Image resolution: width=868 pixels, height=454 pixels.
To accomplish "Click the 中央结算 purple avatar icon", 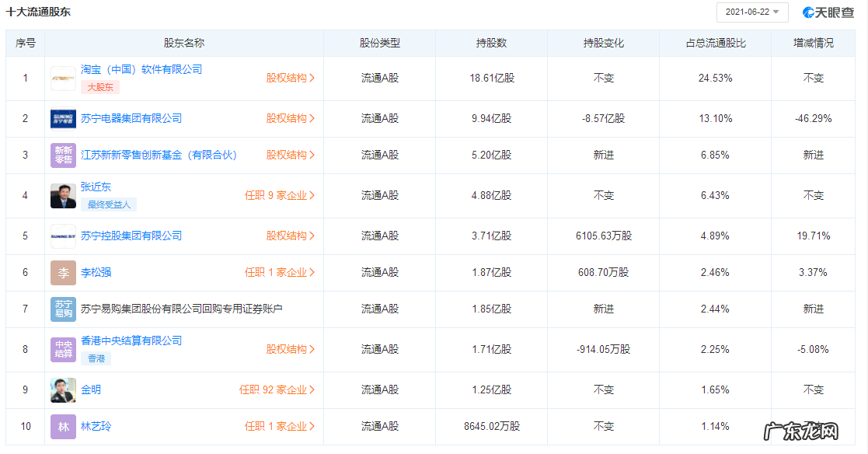I will tap(63, 350).
